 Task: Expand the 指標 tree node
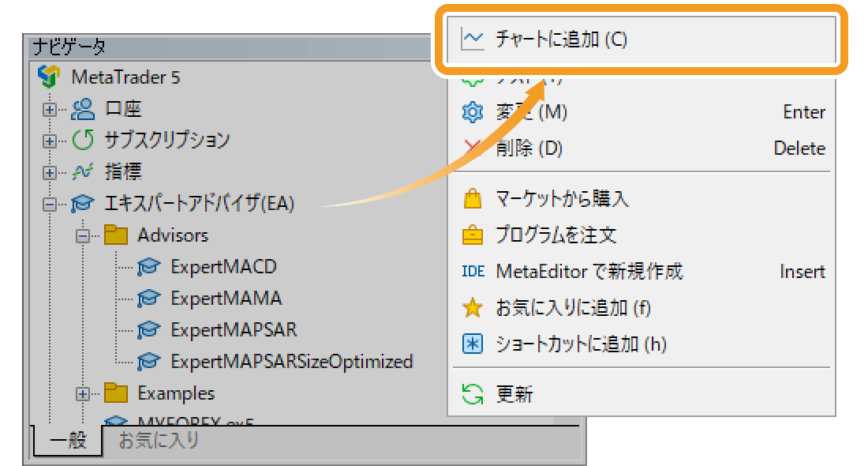tap(49, 173)
